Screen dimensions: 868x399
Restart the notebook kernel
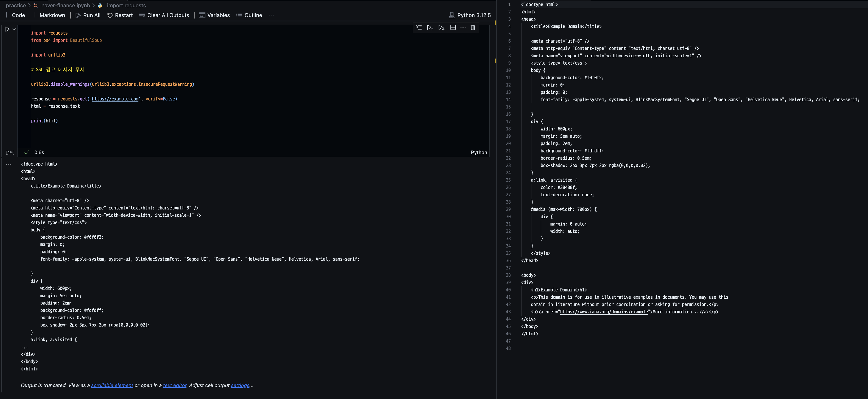pos(120,15)
